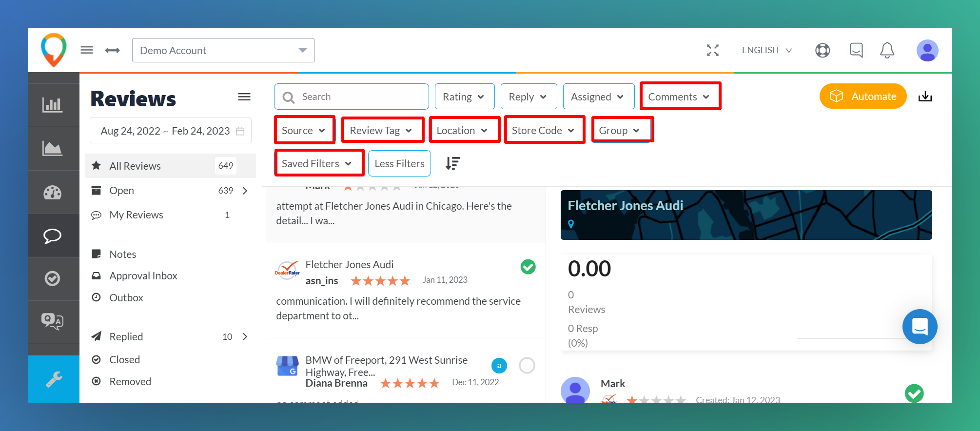Viewport: 980px width, 431px height.
Task: Enter fullscreen mode icon
Action: 713,50
